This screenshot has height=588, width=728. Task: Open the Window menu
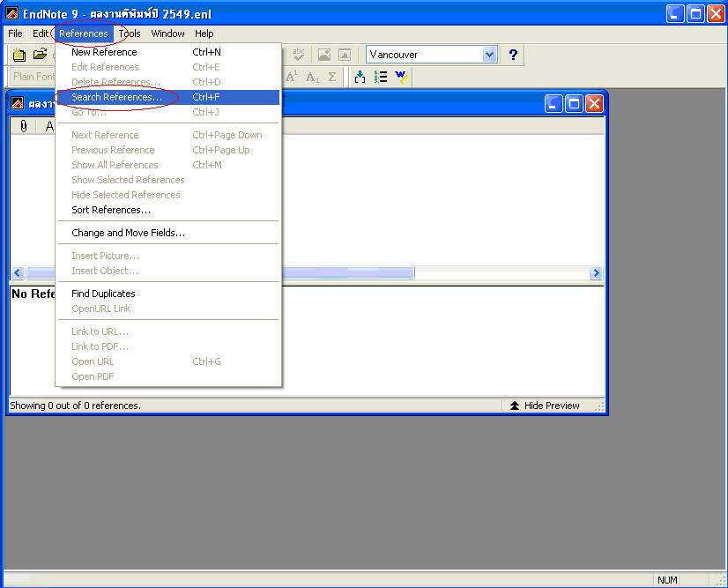point(168,33)
